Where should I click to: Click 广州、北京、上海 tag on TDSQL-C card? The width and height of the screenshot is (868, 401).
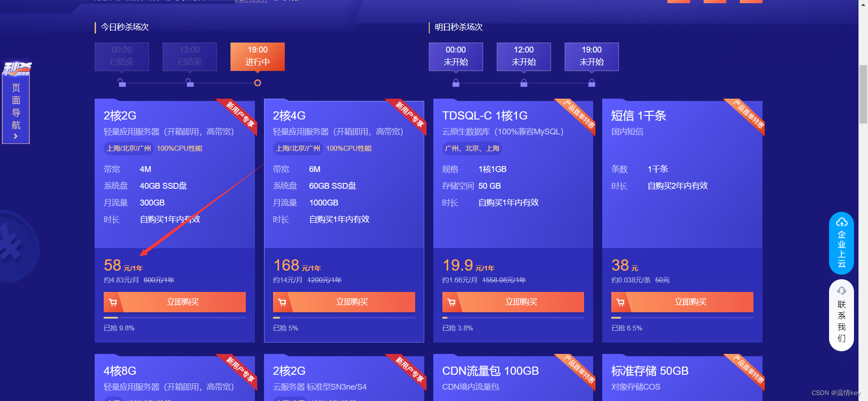[472, 148]
